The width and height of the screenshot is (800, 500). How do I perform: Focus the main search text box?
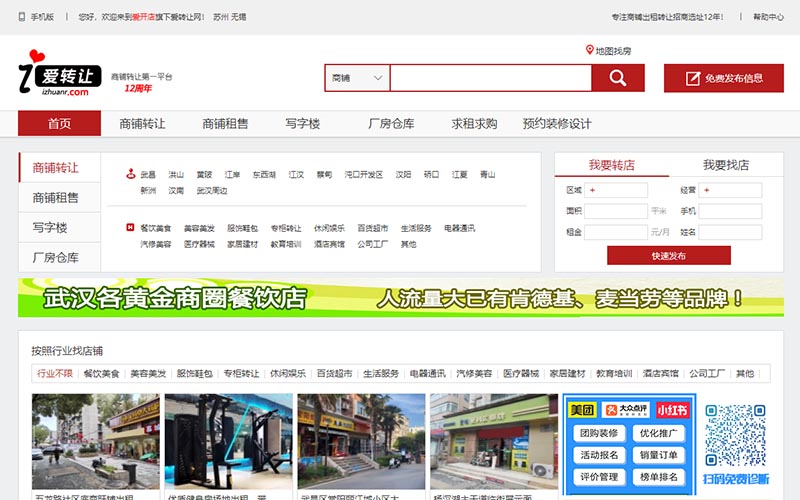[491, 78]
